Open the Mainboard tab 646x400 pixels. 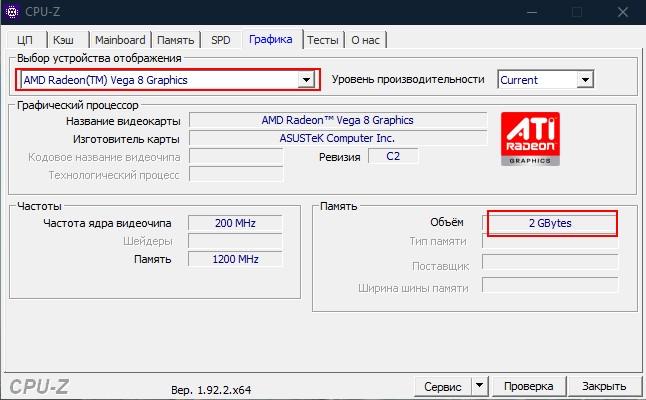coord(120,40)
